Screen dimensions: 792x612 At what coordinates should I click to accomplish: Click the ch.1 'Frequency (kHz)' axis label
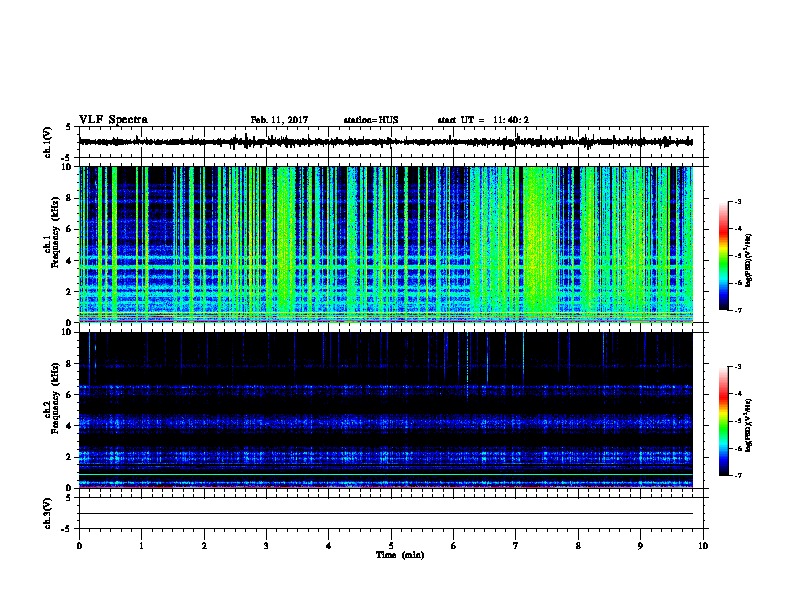coord(55,232)
